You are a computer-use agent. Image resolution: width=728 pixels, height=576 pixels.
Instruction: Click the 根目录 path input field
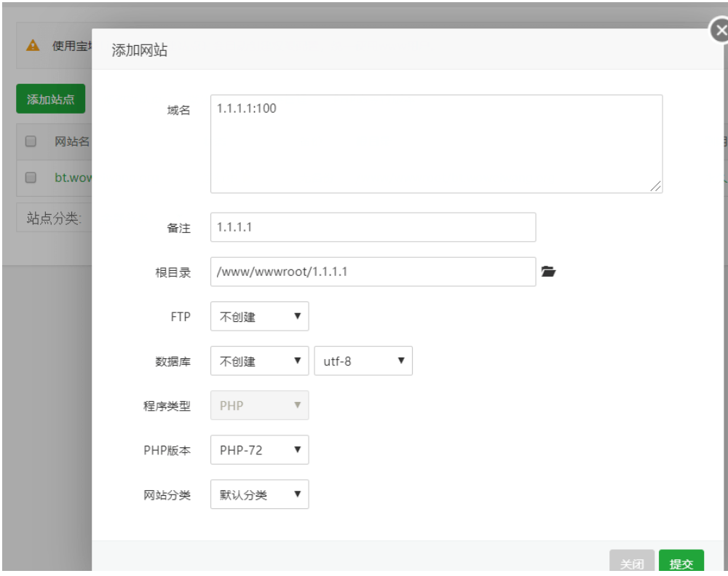(373, 272)
